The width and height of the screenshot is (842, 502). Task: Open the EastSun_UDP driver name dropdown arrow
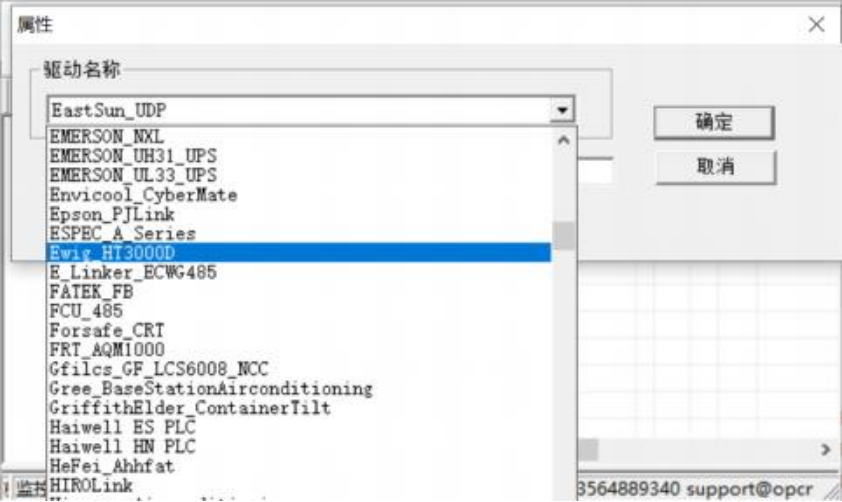(x=562, y=110)
